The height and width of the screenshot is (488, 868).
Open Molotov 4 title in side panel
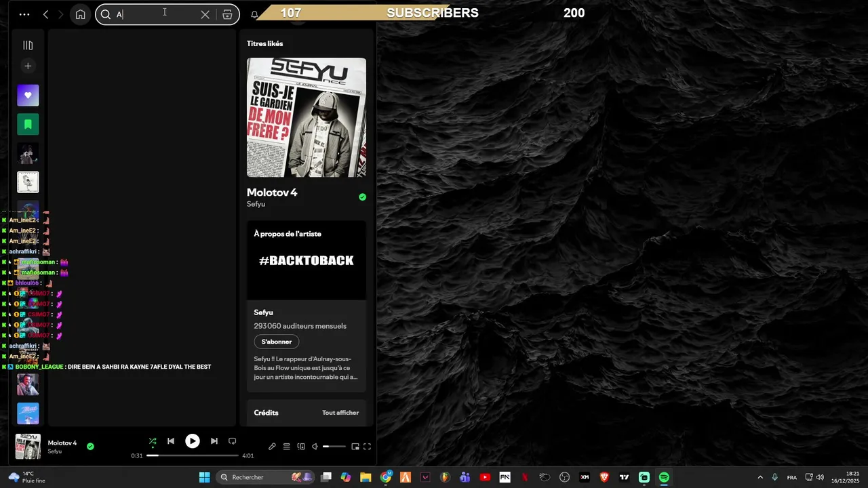[x=272, y=192]
